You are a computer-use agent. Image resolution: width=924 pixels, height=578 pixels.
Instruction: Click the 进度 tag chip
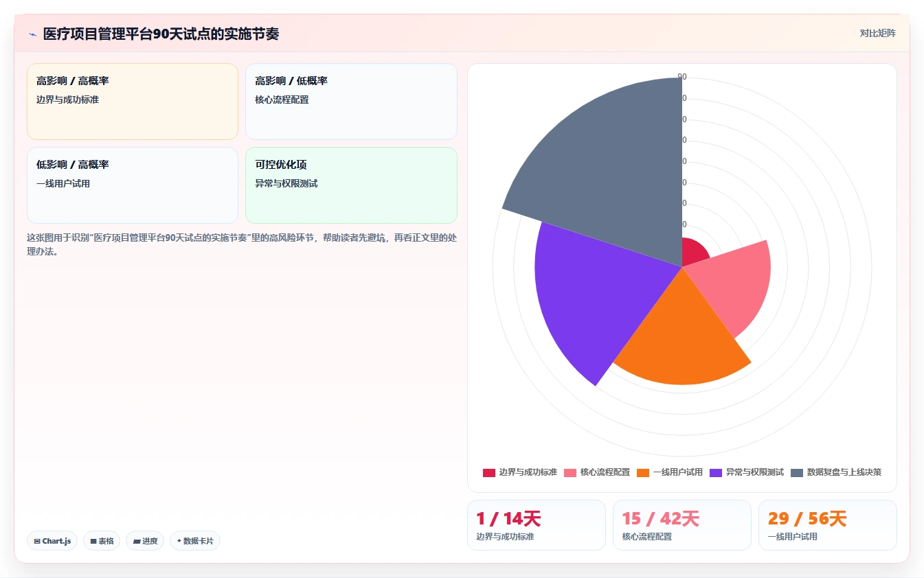point(145,541)
